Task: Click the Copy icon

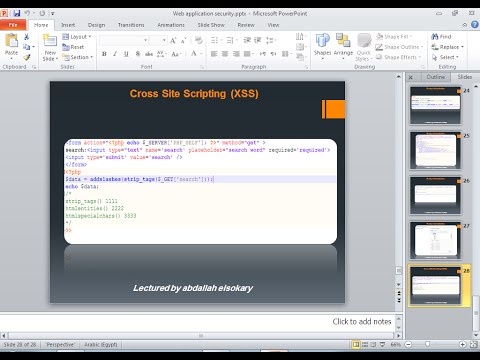Action: (x=27, y=47)
